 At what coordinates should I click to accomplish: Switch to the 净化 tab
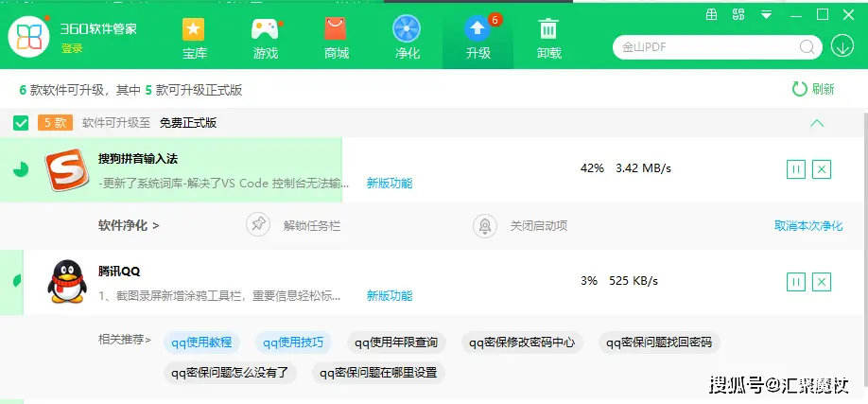pyautogui.click(x=407, y=38)
